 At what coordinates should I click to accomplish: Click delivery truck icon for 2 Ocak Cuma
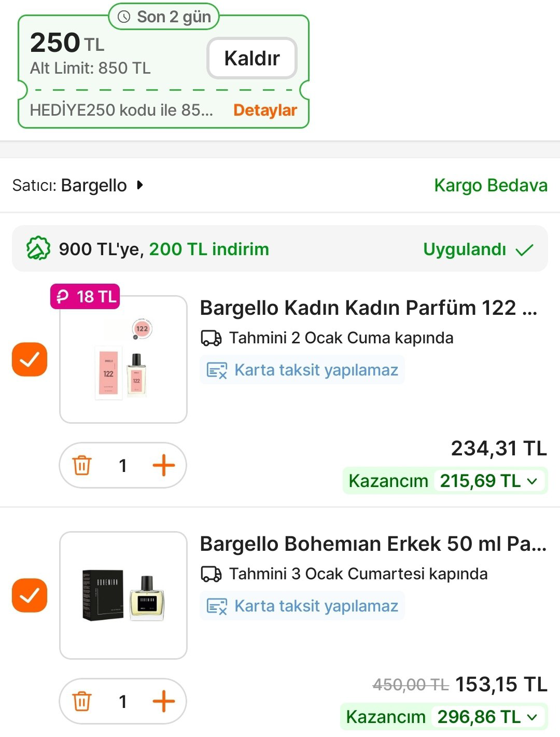tap(211, 338)
